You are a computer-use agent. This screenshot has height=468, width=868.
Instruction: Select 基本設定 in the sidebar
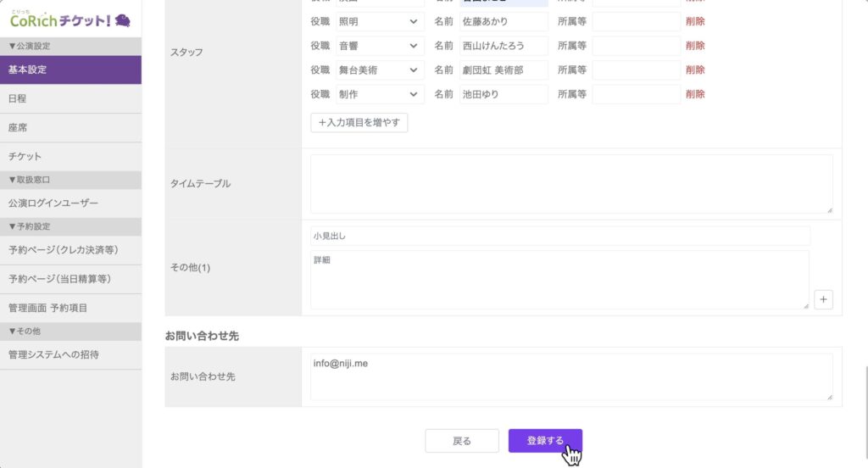click(70, 70)
